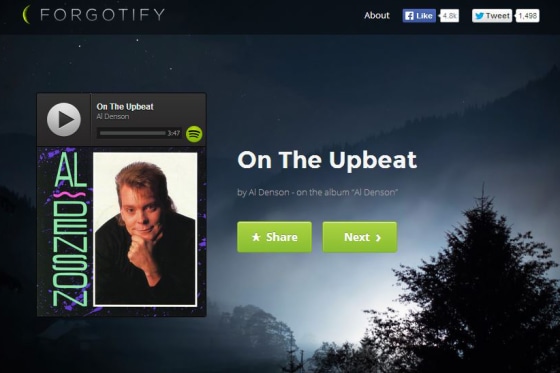Tweet about Forgotify

[492, 16]
